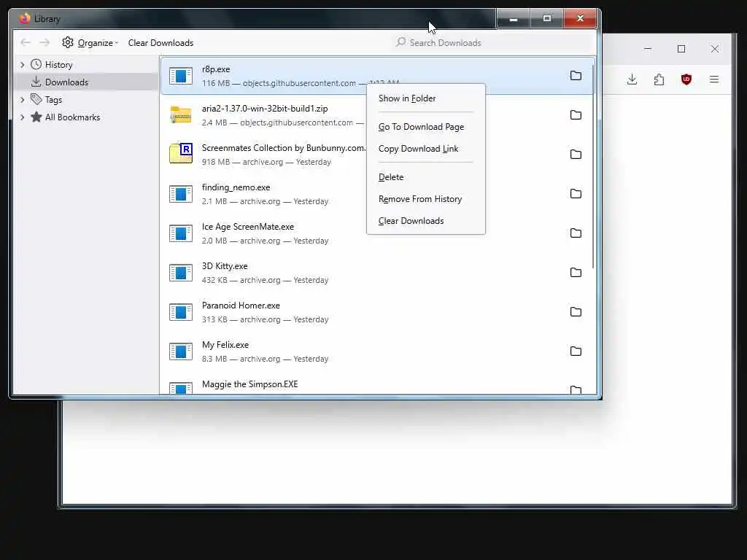The height and width of the screenshot is (560, 747).
Task: Click the Screenmates Collection file icon
Action: click(181, 153)
